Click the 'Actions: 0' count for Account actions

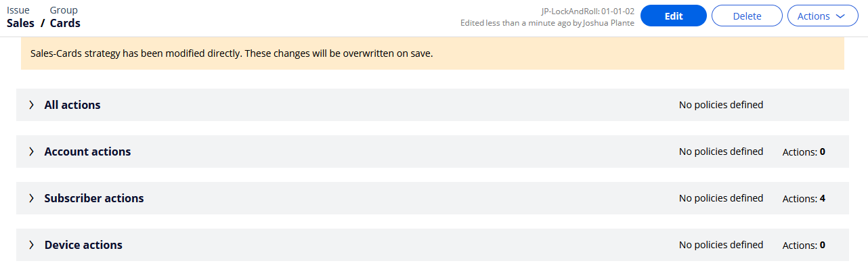point(804,152)
